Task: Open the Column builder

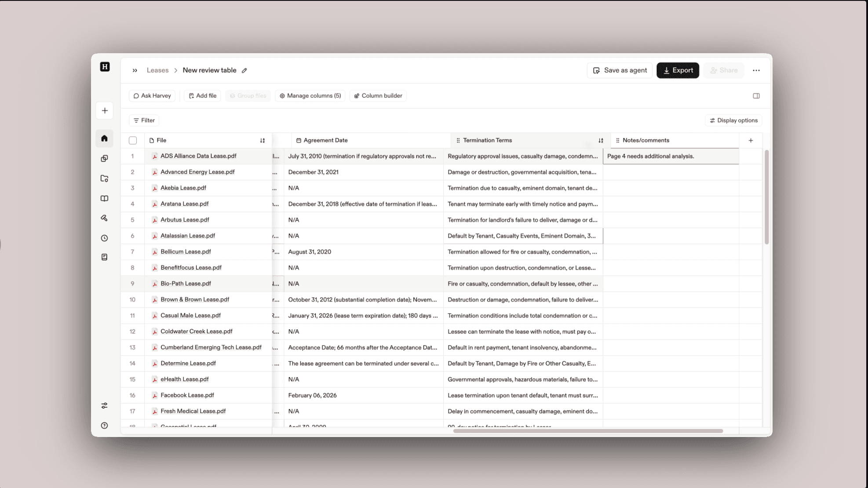Action: 378,96
